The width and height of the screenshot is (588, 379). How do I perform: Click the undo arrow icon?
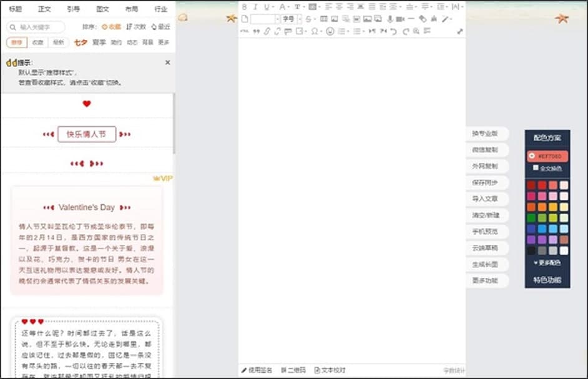click(394, 31)
